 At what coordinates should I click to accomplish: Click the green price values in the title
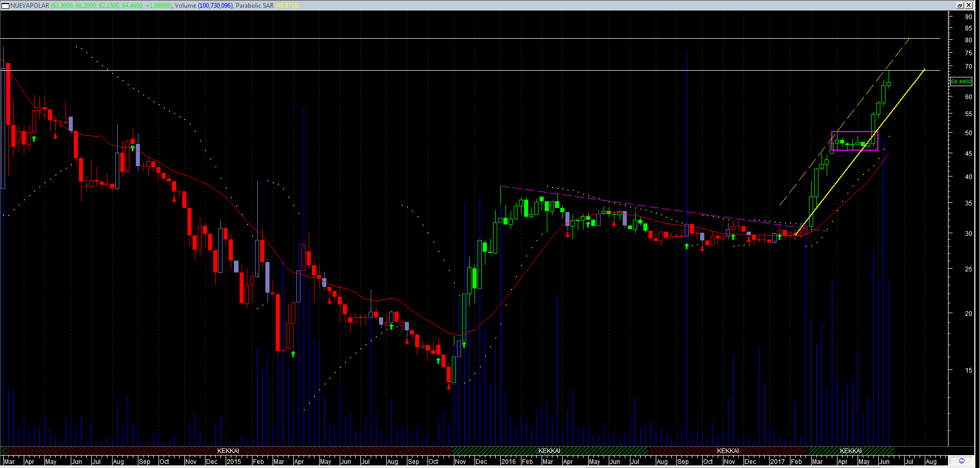(112, 6)
